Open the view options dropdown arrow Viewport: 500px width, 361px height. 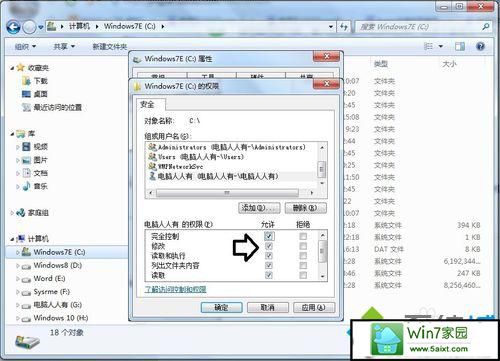pos(441,46)
